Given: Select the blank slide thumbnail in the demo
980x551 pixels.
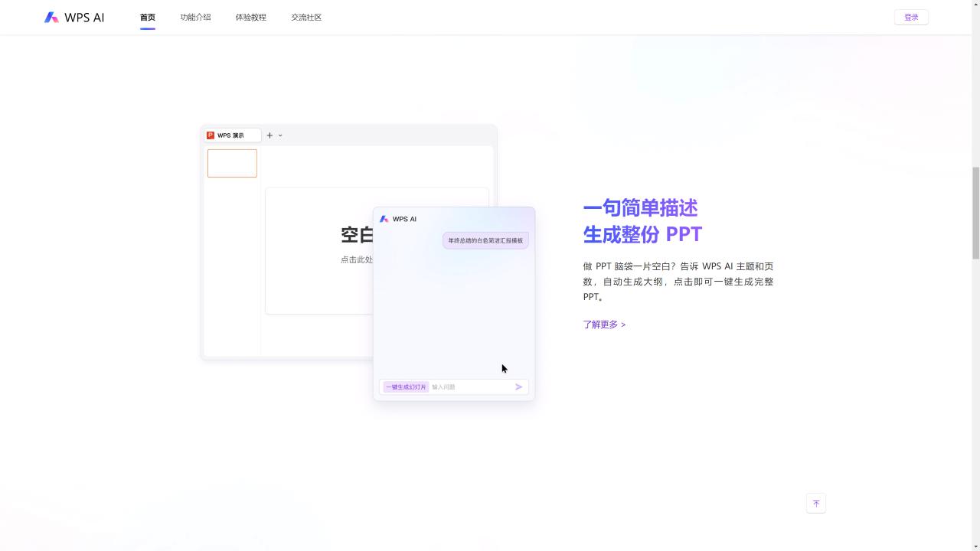Looking at the screenshot, I should coord(232,163).
